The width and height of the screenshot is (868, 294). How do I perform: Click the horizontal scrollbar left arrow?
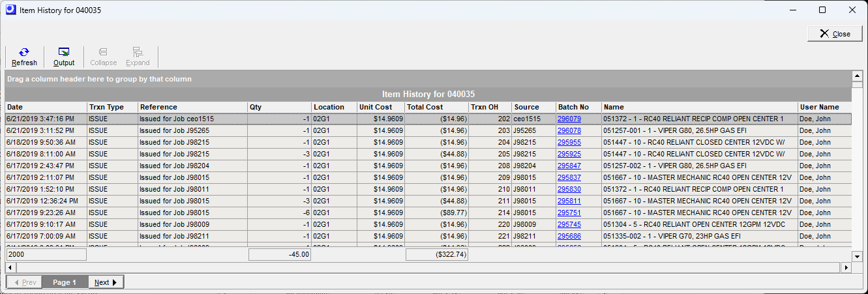10,267
